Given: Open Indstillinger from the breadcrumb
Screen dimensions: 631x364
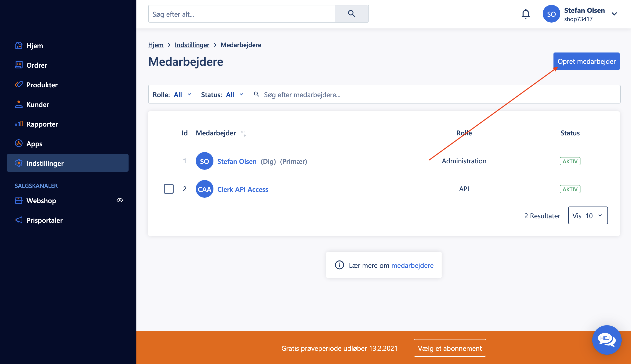Looking at the screenshot, I should [x=192, y=45].
